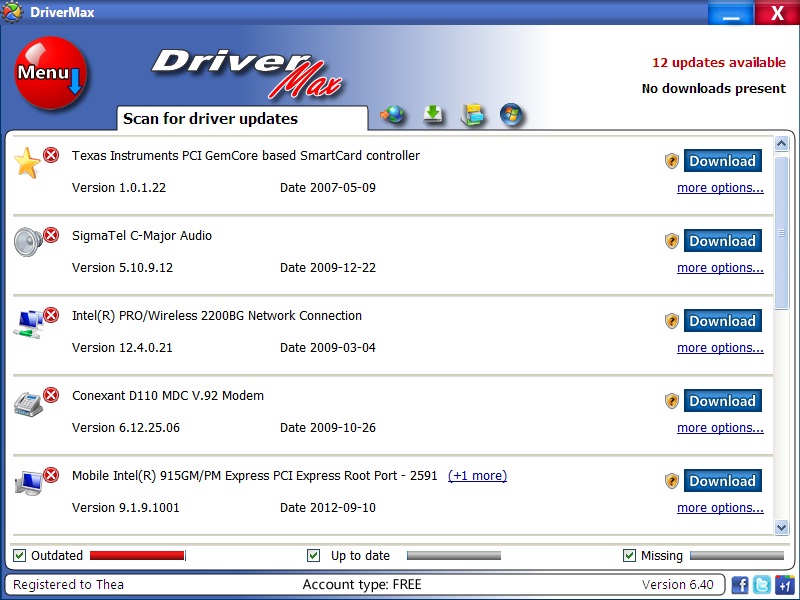This screenshot has height=600, width=800.
Task: Click the No downloads present notice
Action: (714, 88)
